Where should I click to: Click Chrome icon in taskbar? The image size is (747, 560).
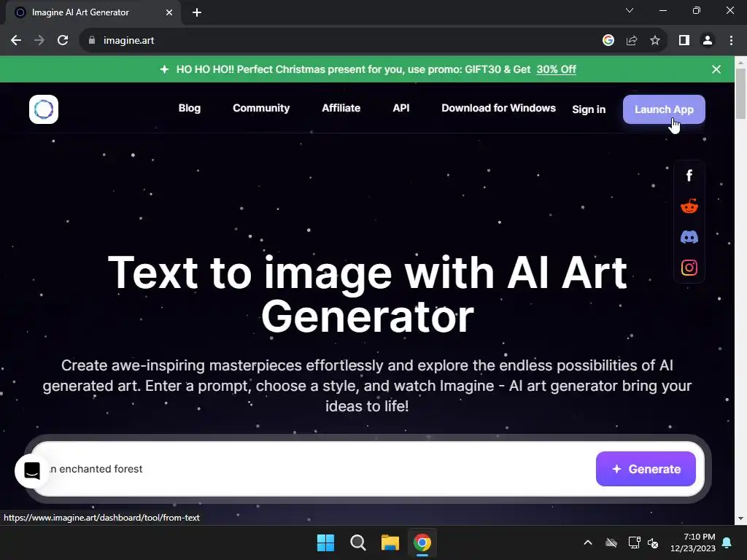[422, 542]
